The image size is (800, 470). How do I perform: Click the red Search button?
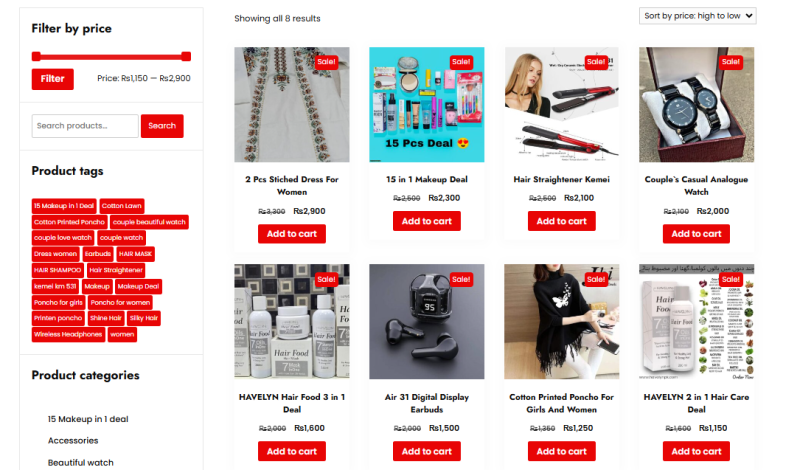coord(162,126)
